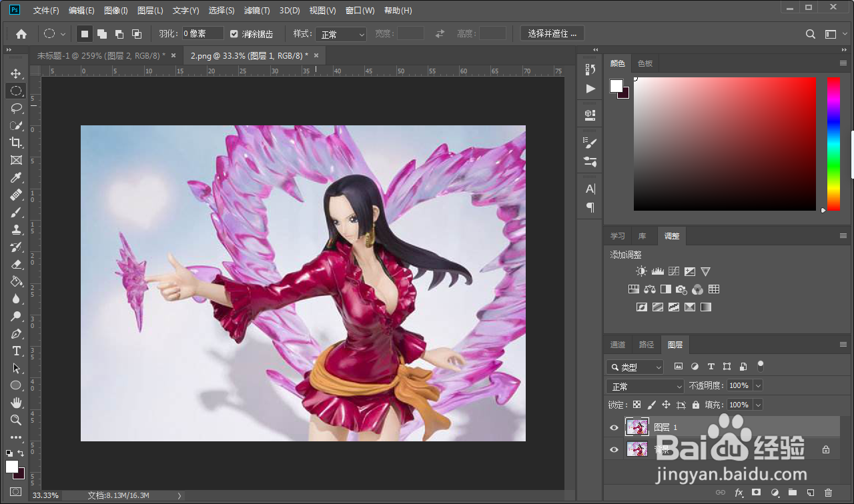Add a Brightness/Contrast adjustment
Screen dimensions: 854x504
pos(641,271)
